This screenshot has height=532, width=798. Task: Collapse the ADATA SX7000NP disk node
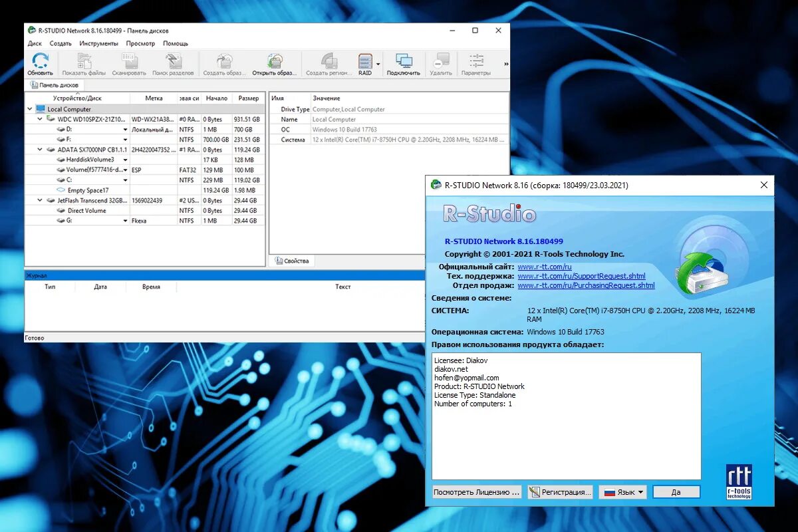pos(40,150)
